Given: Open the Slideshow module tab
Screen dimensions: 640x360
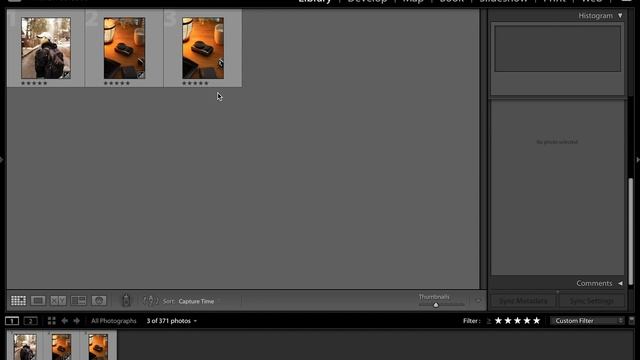Looking at the screenshot, I should tap(503, 2).
